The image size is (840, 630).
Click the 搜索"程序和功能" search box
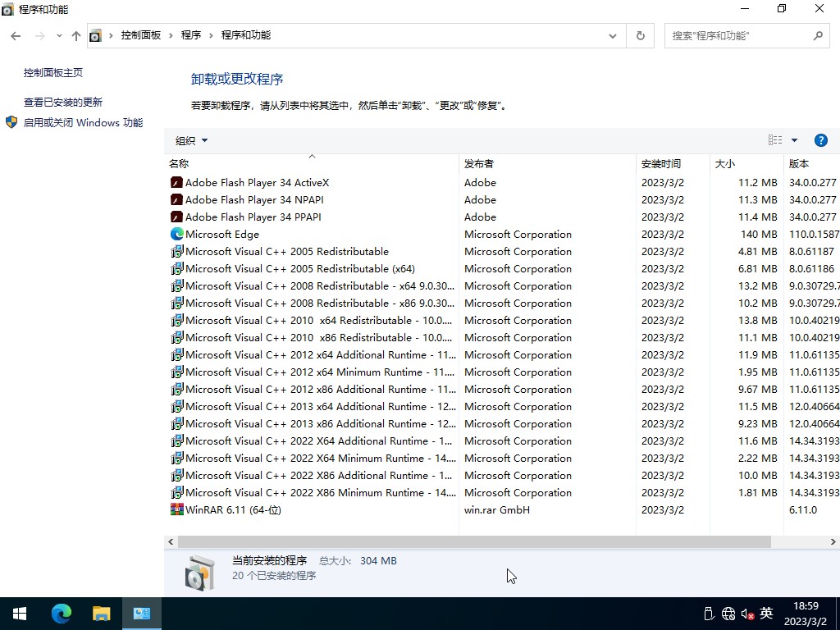coord(738,35)
